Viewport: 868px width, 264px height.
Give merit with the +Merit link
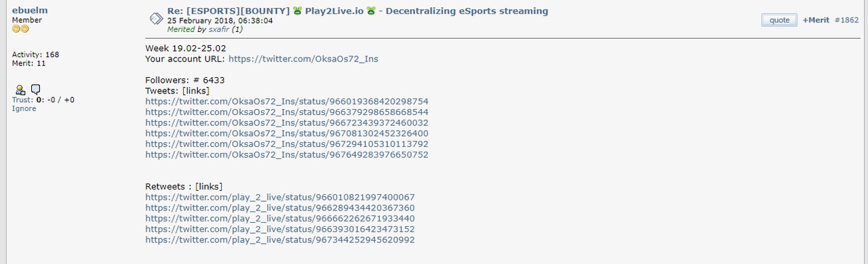click(816, 20)
